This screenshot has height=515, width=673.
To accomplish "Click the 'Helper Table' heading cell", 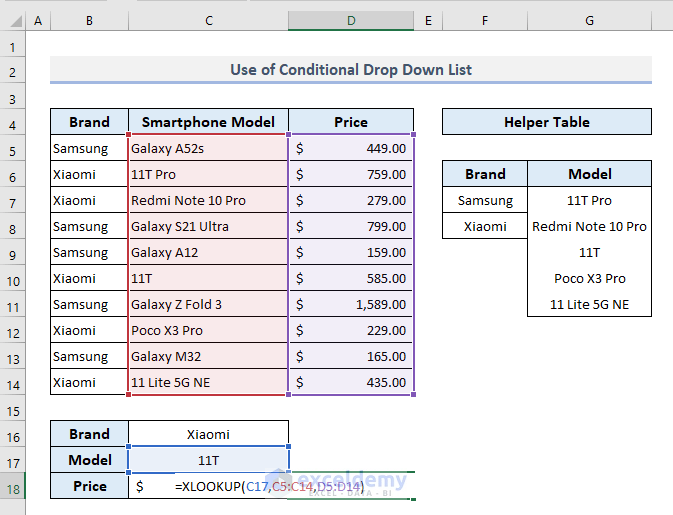I will [546, 122].
